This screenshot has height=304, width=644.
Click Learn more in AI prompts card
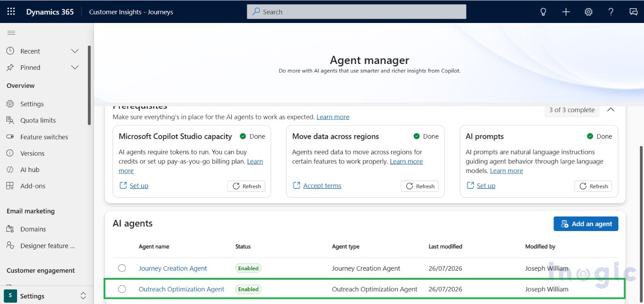click(x=506, y=171)
